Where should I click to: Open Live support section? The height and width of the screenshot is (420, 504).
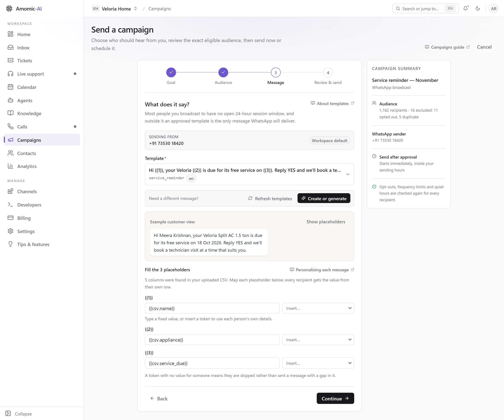tap(42, 74)
